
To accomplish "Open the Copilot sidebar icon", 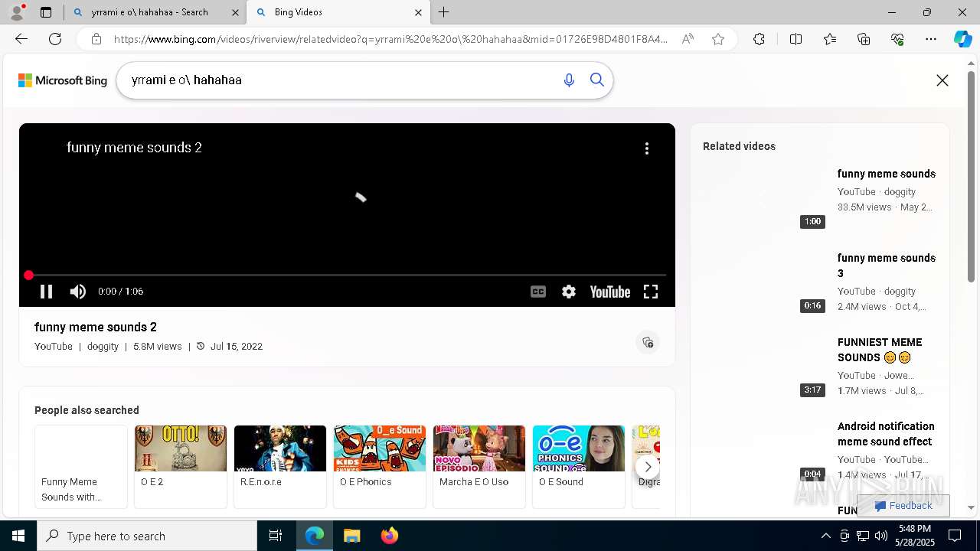I will pyautogui.click(x=962, y=39).
